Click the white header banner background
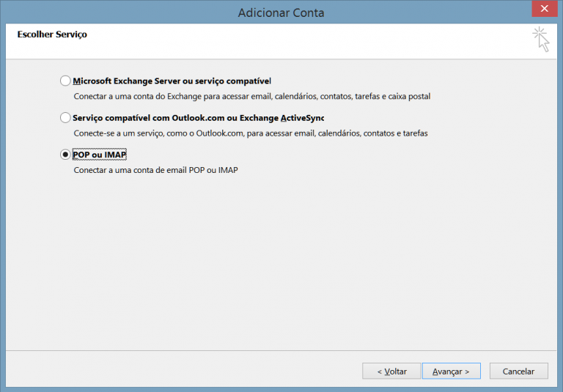563x392 pixels. [293, 40]
